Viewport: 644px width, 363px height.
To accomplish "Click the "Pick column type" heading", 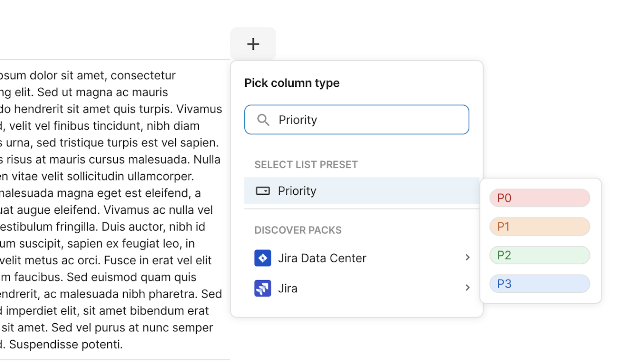I will (x=292, y=83).
